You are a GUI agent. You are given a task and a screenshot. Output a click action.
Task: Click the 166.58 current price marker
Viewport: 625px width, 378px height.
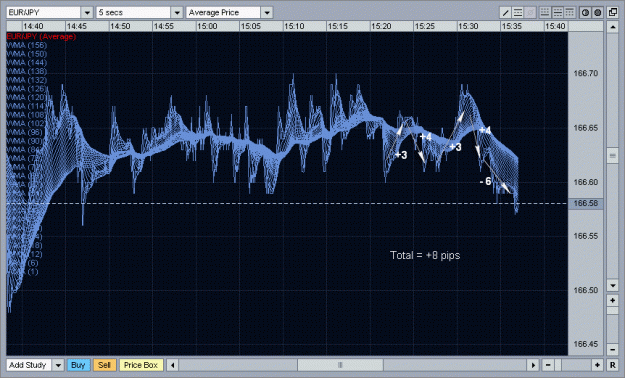[586, 204]
